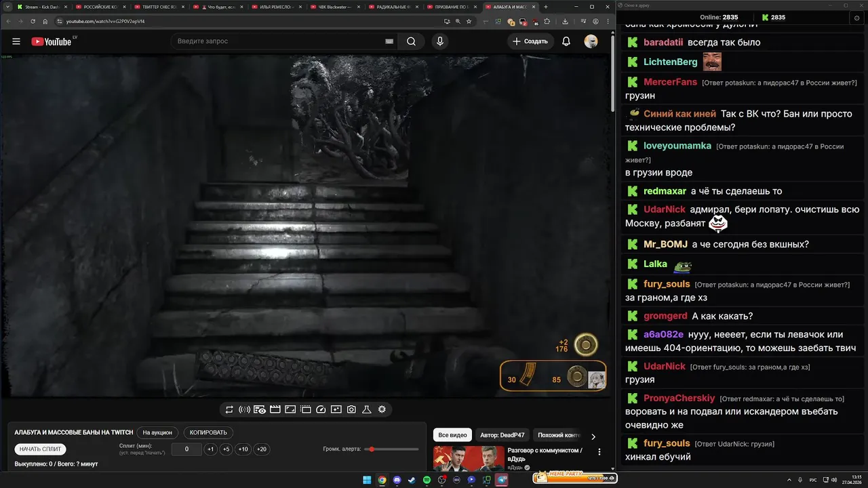Switch to ТВИТТЕР СНЕС browser tab

click(159, 7)
